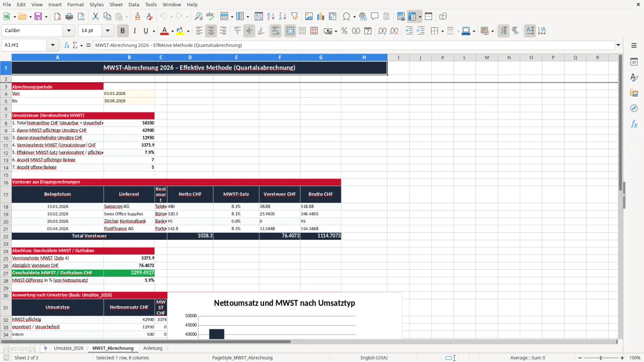Click Insert Hyperlink globe icon
Image resolution: width=644 pixels, height=362 pixels.
point(363,17)
